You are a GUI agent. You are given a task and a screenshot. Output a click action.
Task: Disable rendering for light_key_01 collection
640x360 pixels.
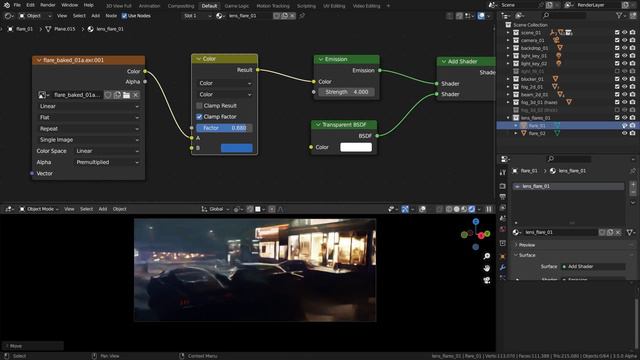(632, 56)
